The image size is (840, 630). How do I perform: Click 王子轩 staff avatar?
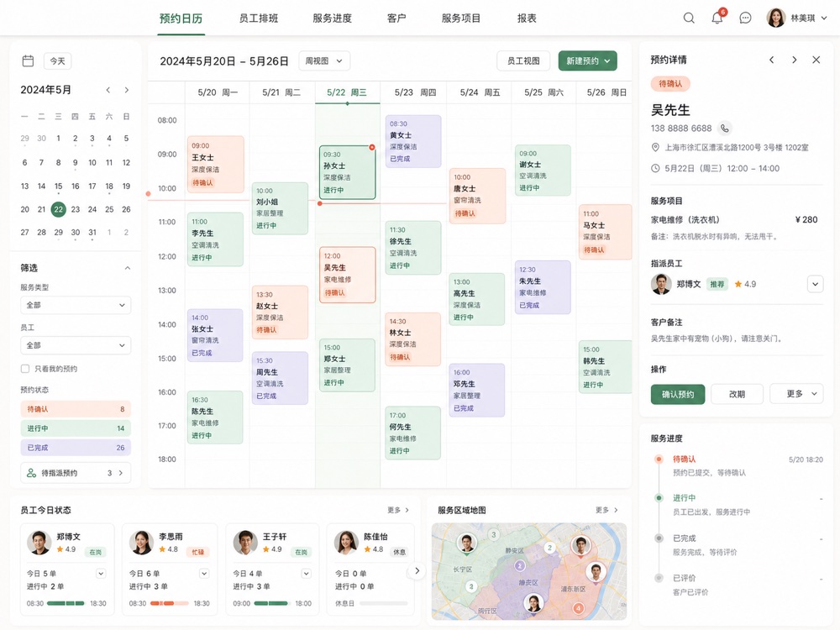tap(245, 543)
